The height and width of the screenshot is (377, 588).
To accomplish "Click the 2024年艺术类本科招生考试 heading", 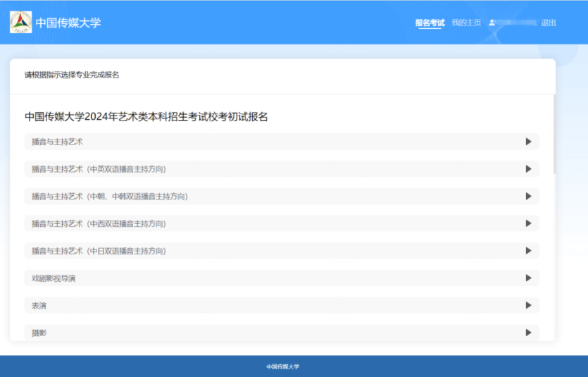I will 146,117.
